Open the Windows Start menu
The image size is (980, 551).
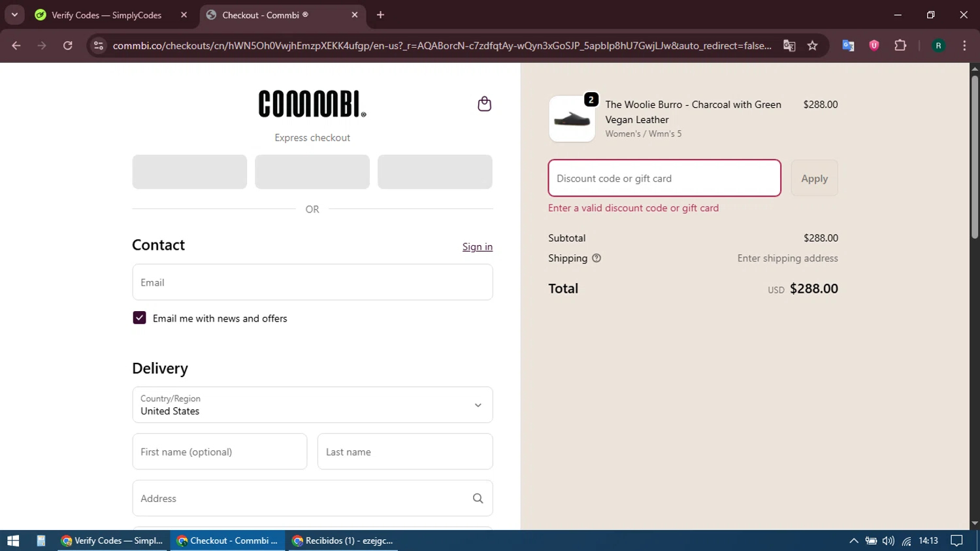(13, 541)
